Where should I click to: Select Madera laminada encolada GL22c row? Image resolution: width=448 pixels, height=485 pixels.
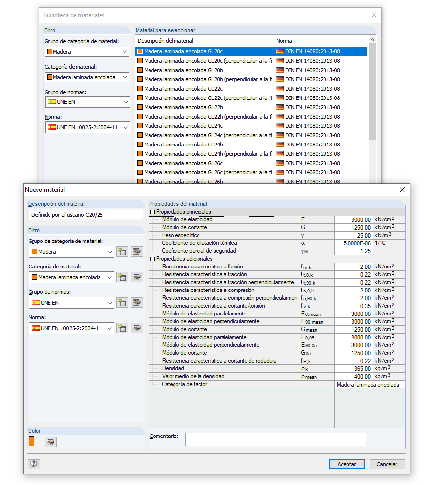(x=251, y=89)
